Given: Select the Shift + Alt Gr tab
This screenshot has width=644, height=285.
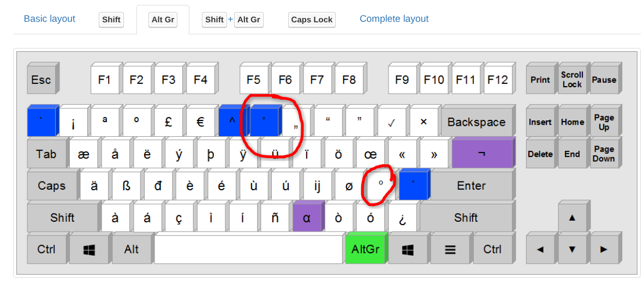Looking at the screenshot, I should (232, 20).
